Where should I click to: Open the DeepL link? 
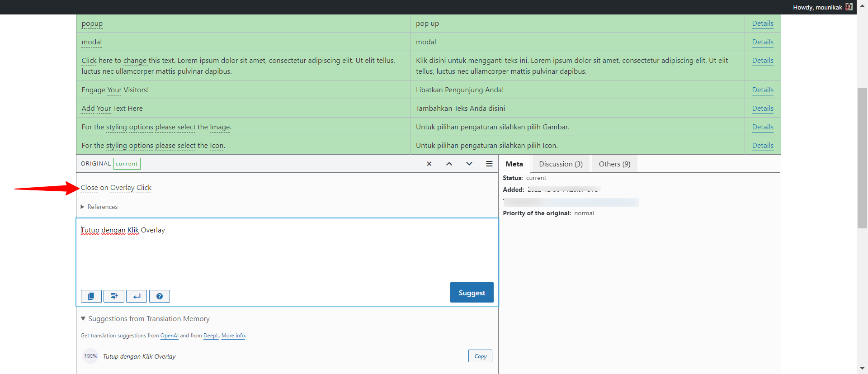click(211, 336)
